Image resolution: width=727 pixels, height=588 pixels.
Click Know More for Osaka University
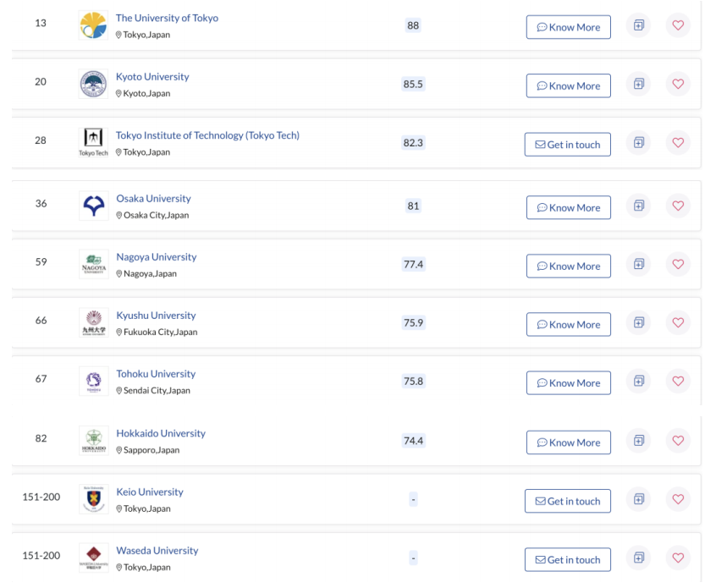[x=569, y=207]
